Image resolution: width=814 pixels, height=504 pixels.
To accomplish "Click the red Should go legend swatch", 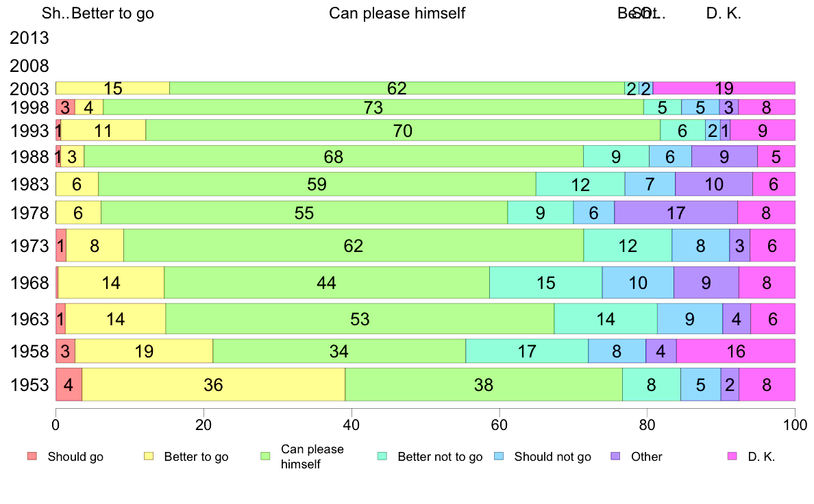I will (32, 456).
